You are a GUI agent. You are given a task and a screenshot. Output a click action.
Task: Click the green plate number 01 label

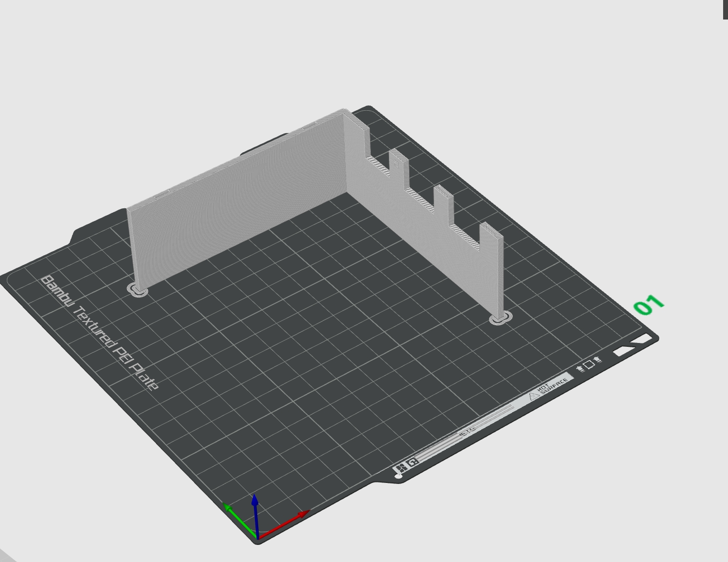(649, 305)
